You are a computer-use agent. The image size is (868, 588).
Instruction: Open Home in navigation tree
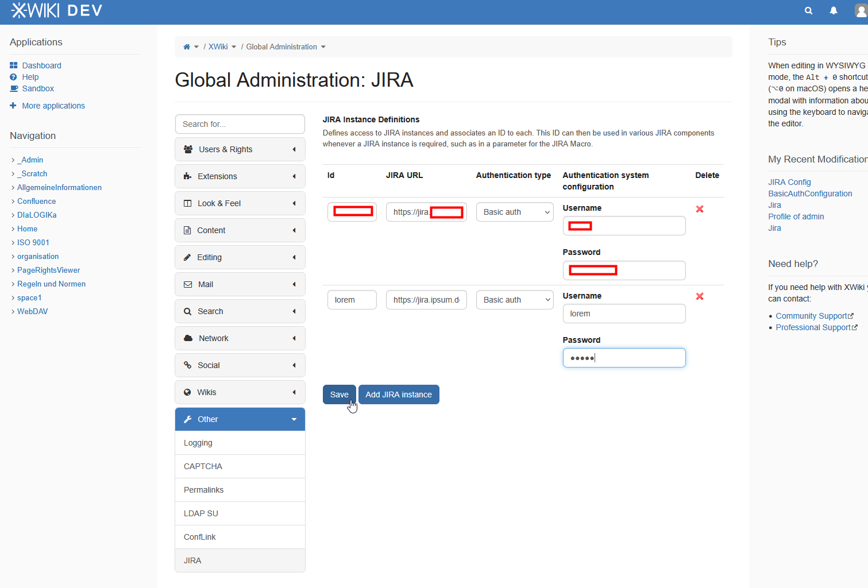pos(27,229)
